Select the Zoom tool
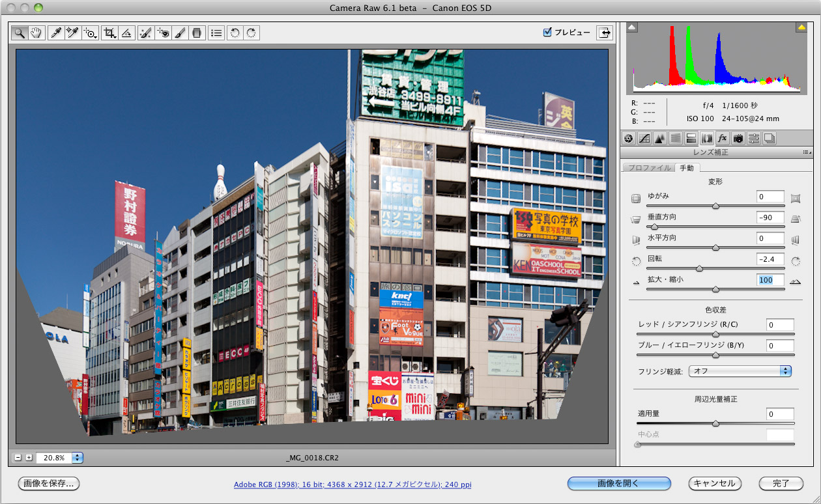 (21, 33)
